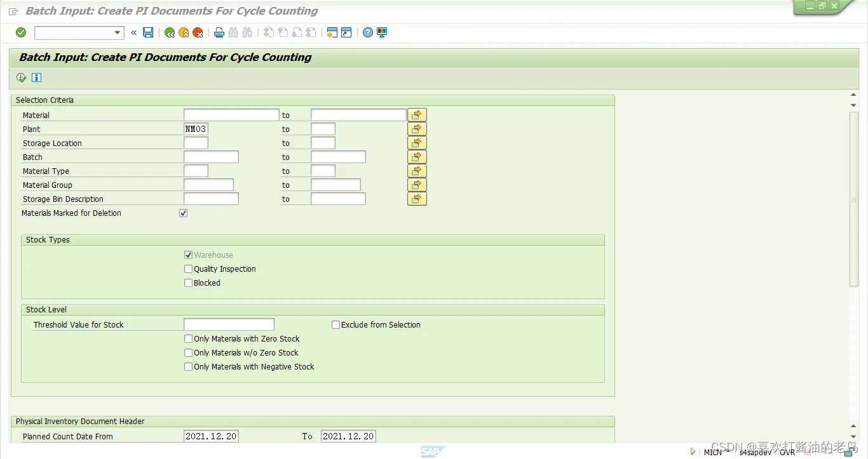
Task: Click the vertical scrollbar up arrow
Action: pos(853,95)
